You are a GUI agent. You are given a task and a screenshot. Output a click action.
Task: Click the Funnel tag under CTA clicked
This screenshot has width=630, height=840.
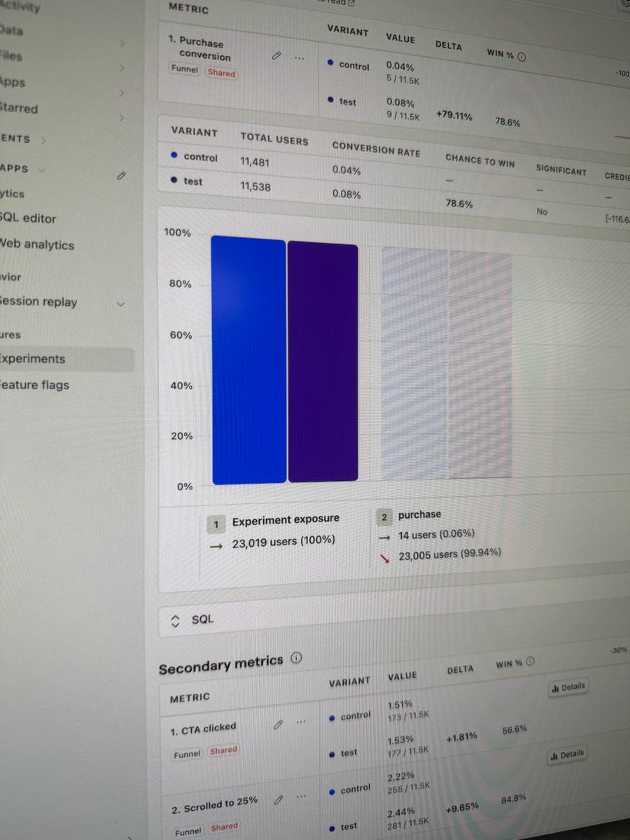tap(188, 753)
